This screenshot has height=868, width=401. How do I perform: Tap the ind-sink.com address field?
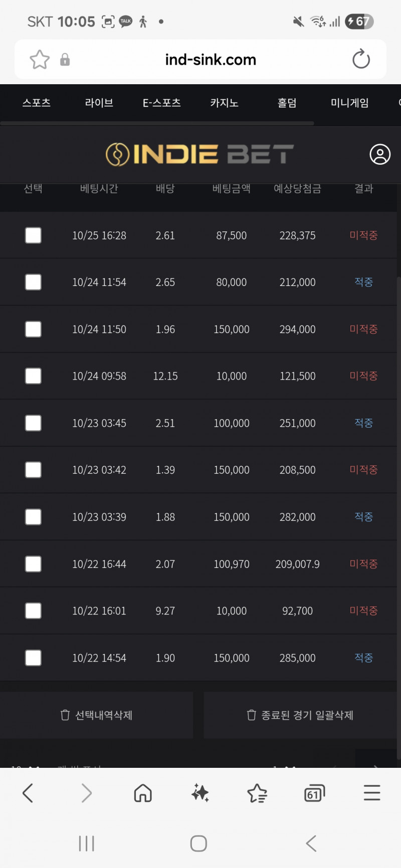211,60
